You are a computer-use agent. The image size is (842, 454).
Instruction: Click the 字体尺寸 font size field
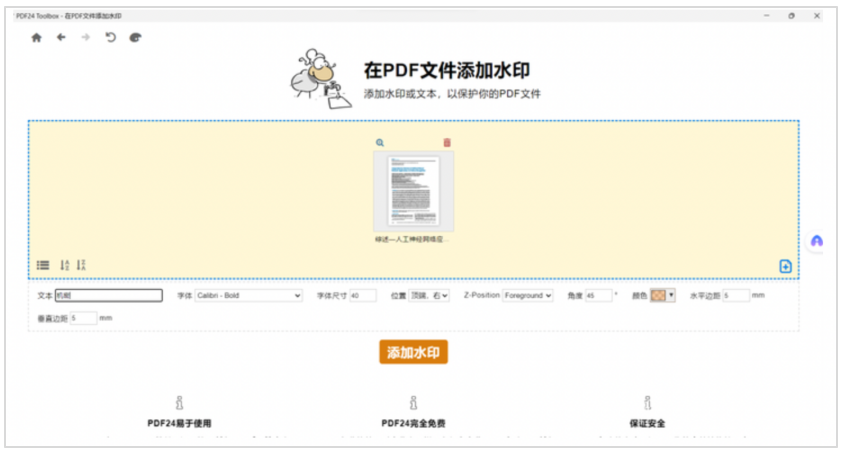pos(362,296)
